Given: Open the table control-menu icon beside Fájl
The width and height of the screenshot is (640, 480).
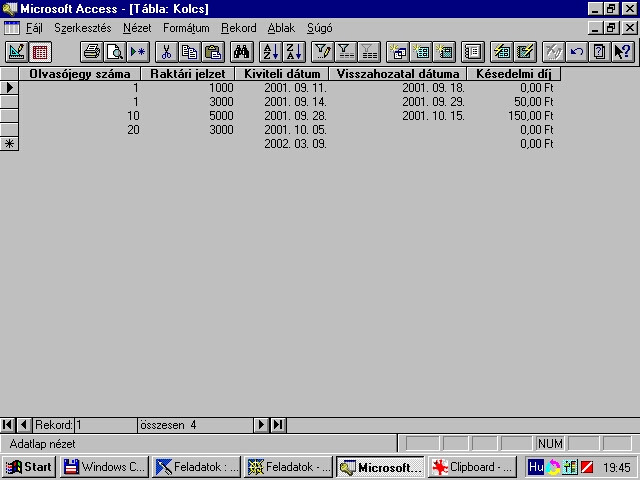Looking at the screenshot, I should click(11, 28).
